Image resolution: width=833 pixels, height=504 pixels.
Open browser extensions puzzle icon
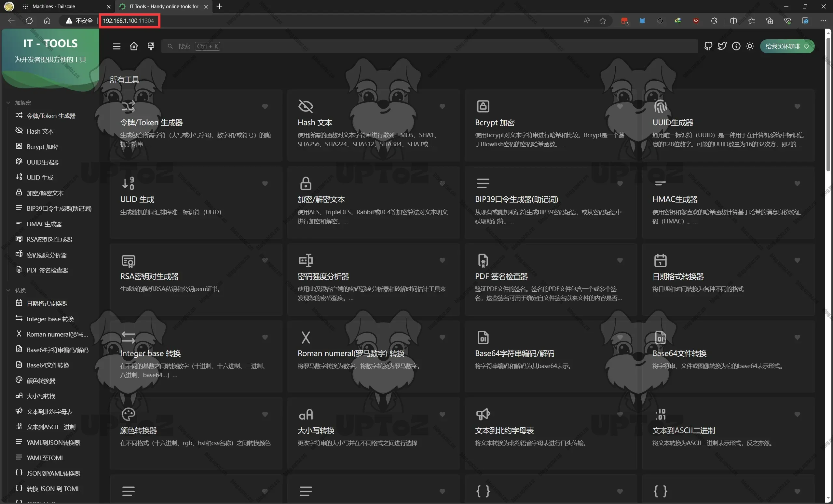[x=714, y=20]
